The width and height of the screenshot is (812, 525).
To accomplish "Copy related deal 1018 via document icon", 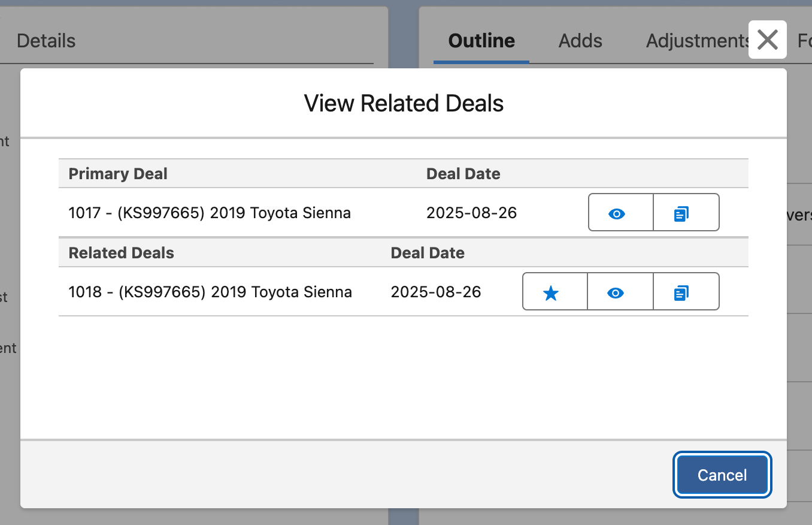I will tap(686, 292).
